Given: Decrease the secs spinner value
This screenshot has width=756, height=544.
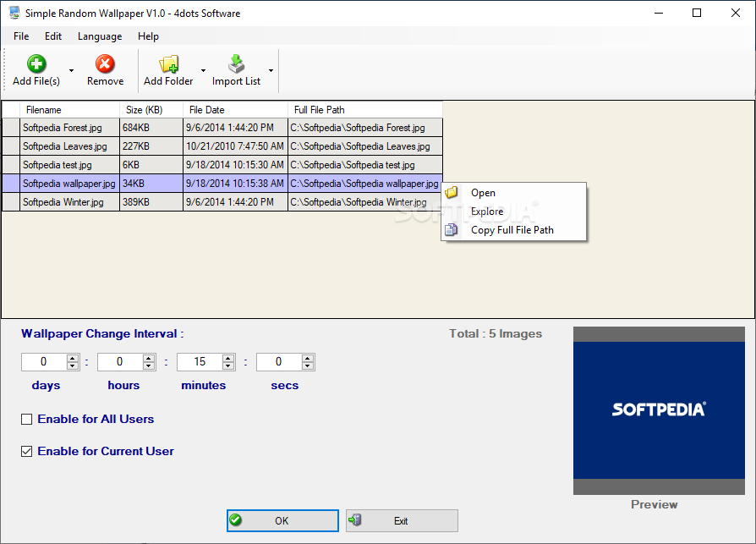Looking at the screenshot, I should click(x=308, y=365).
